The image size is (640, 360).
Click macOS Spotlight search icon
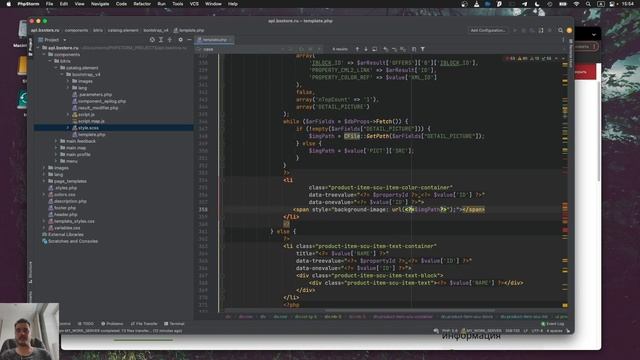(588, 4)
